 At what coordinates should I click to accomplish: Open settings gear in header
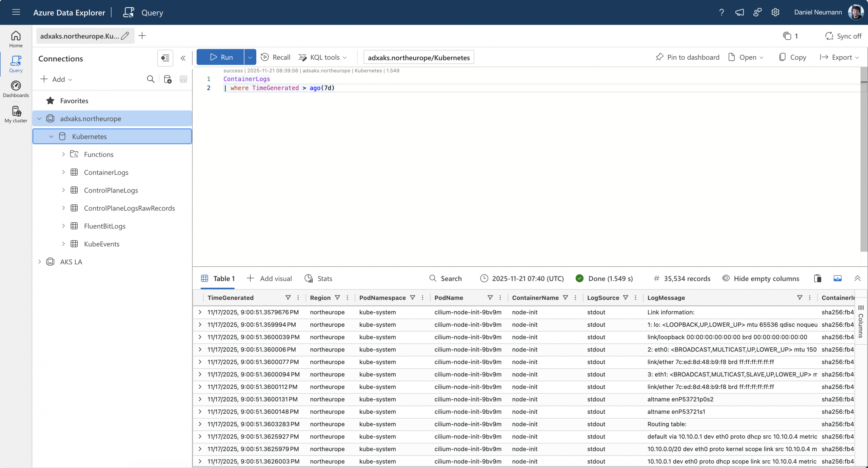pyautogui.click(x=775, y=13)
